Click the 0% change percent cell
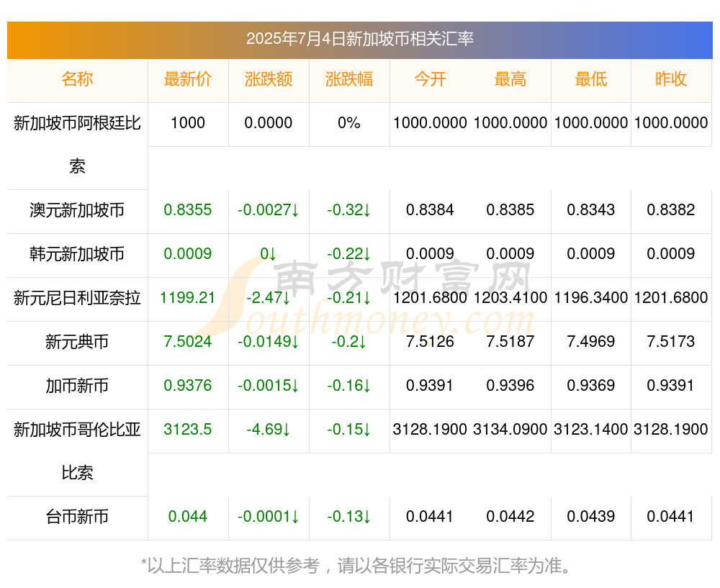The image size is (720, 588). point(349,123)
